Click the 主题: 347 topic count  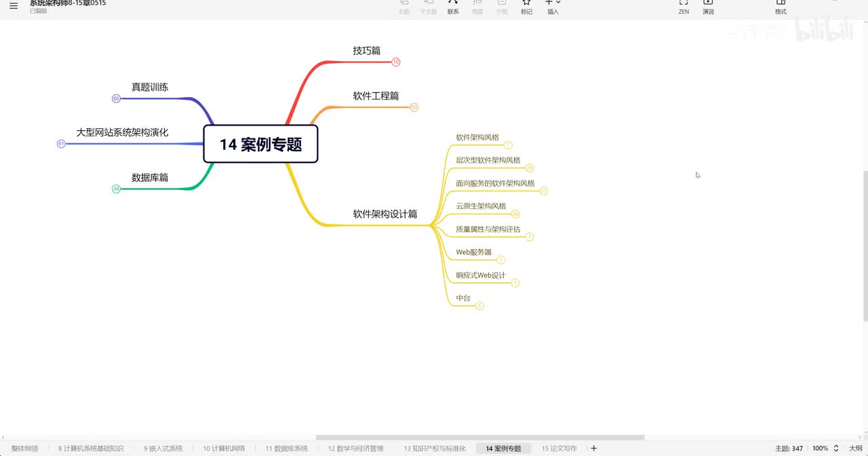point(789,449)
